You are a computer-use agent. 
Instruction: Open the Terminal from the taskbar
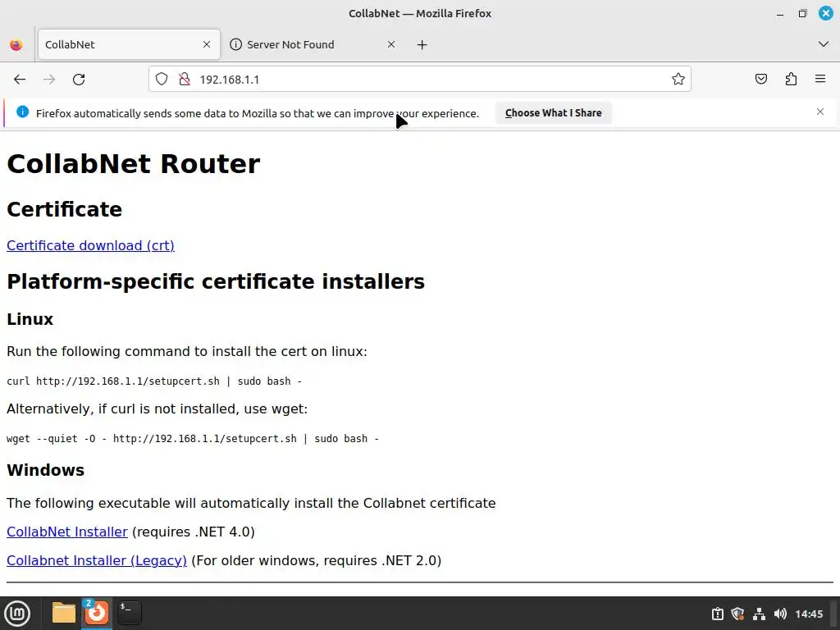click(x=129, y=613)
